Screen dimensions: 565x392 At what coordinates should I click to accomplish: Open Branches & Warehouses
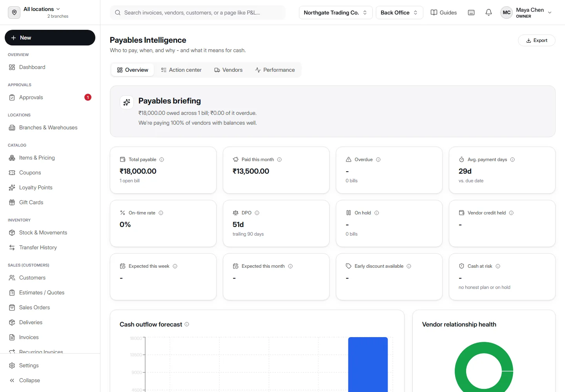click(50, 127)
